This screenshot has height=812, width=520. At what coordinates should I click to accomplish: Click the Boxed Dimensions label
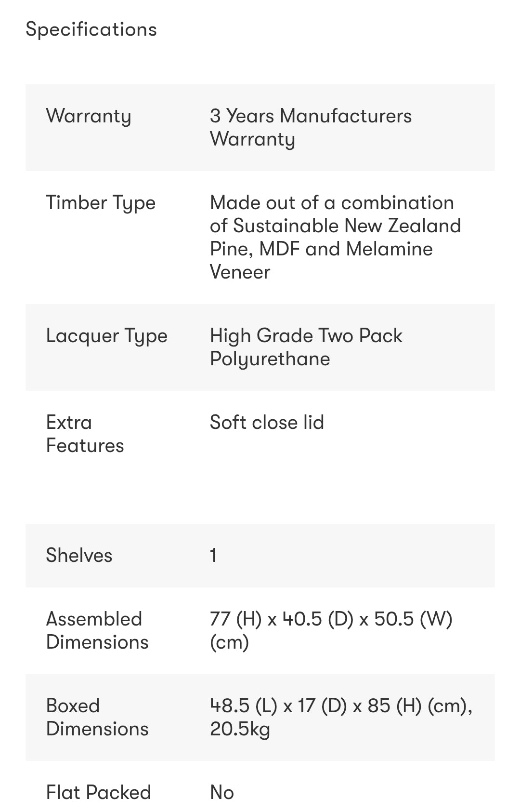97,717
